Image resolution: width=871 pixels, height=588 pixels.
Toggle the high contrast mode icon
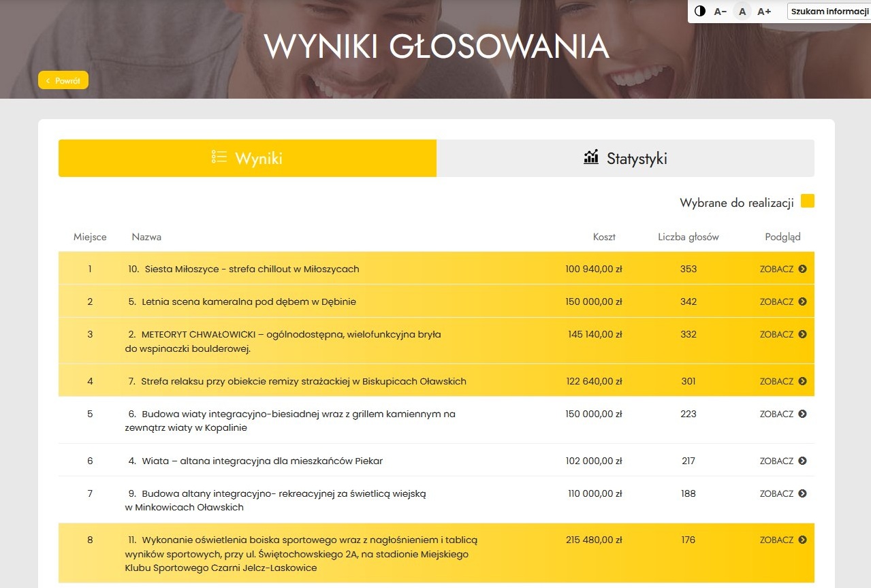[x=700, y=11]
